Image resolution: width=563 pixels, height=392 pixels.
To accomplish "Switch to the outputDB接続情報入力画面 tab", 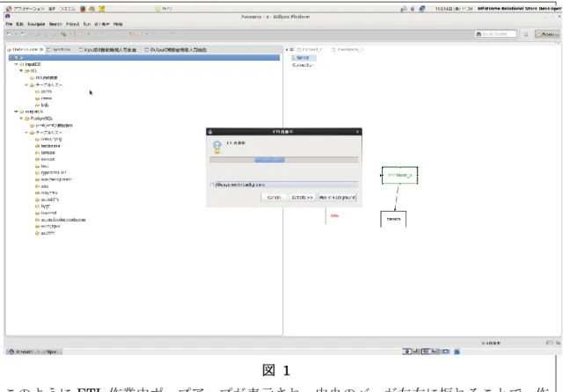I will coord(176,50).
